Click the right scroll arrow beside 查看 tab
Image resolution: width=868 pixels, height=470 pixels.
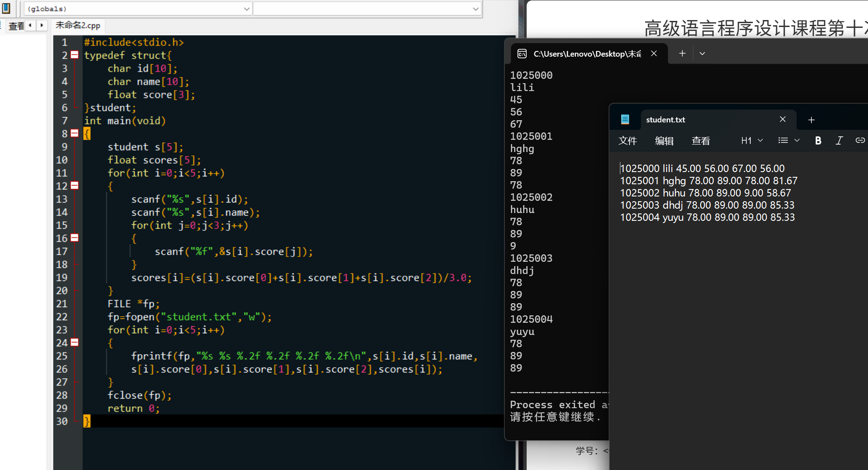pyautogui.click(x=41, y=25)
